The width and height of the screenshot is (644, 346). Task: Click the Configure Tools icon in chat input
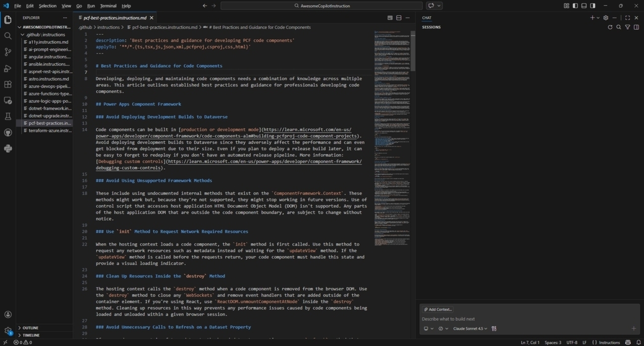point(494,329)
